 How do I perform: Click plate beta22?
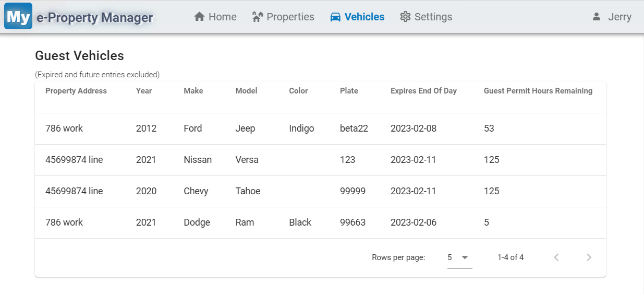coord(354,128)
